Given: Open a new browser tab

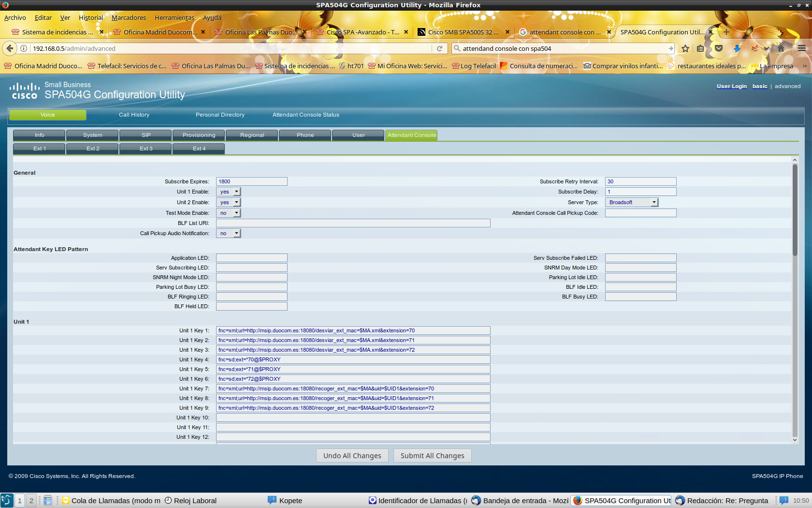Looking at the screenshot, I should click(726, 32).
